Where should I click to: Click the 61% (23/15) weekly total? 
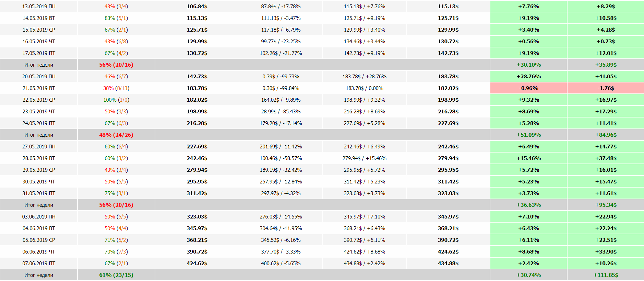tap(116, 275)
